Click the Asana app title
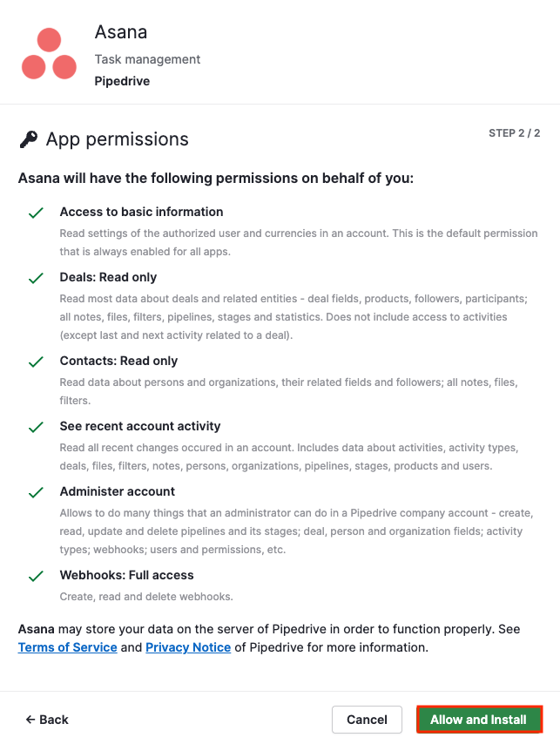Image resolution: width=560 pixels, height=744 pixels. coord(121,32)
